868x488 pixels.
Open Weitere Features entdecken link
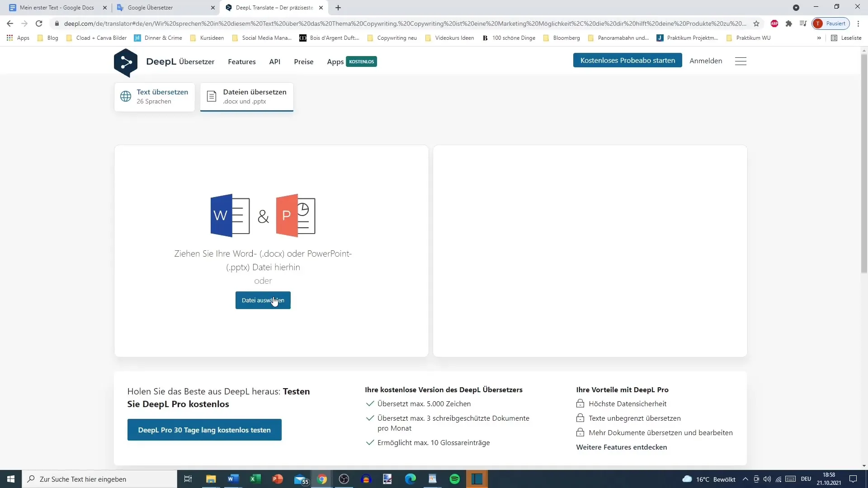point(622,447)
